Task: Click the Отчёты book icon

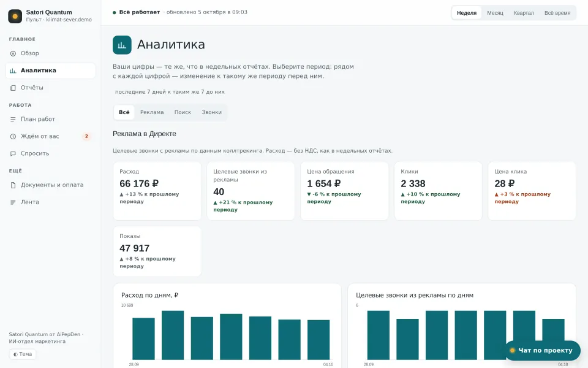Action: pyautogui.click(x=13, y=88)
